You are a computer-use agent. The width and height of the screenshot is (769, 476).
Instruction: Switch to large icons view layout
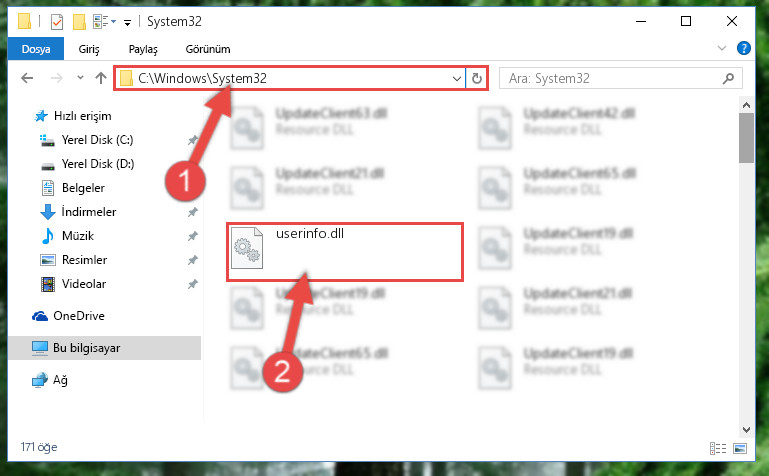[x=740, y=448]
